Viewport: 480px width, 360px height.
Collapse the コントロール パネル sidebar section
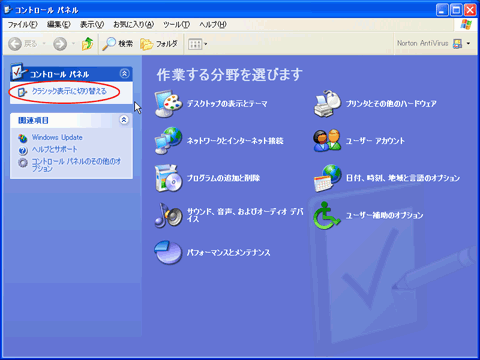[124, 73]
